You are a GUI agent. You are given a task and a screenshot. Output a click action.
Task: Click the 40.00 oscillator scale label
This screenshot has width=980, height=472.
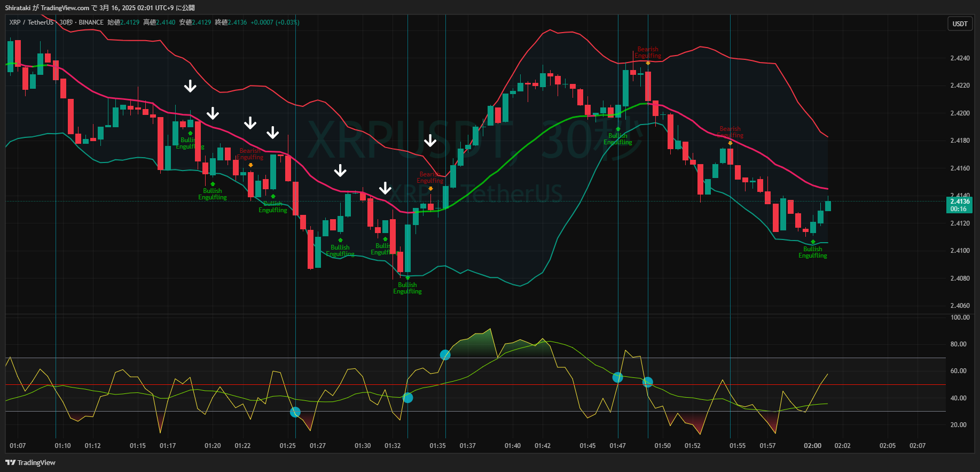[x=958, y=398]
